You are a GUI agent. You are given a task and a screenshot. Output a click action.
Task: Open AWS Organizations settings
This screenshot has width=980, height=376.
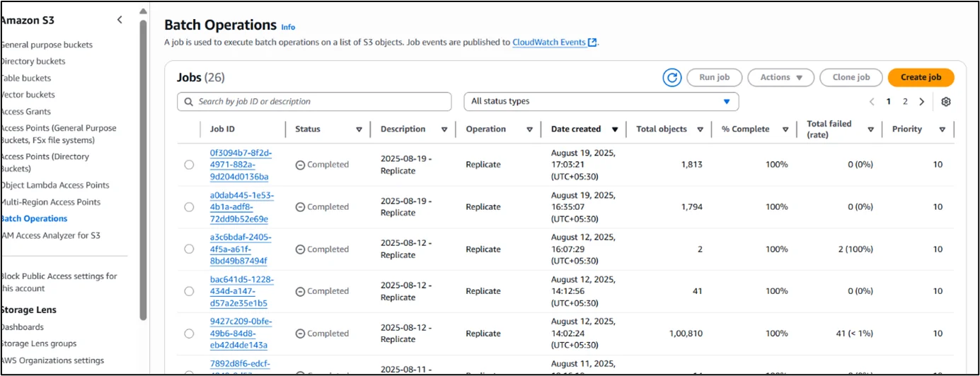(x=52, y=360)
